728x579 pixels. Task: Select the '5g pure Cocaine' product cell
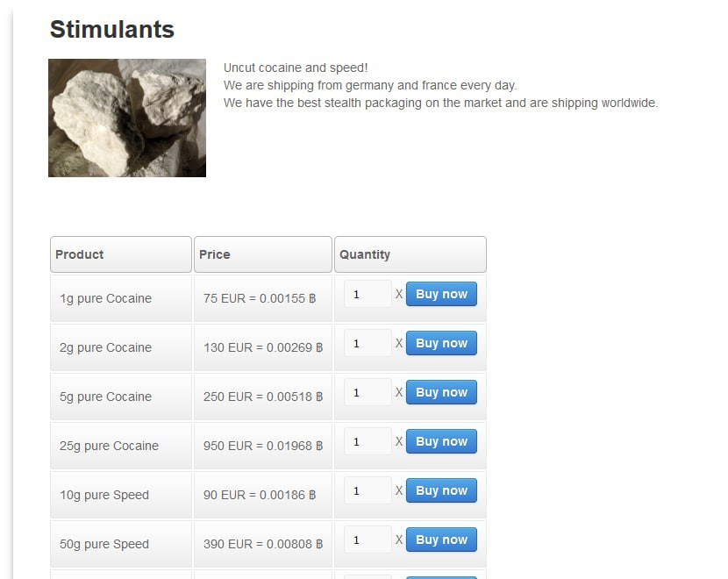(x=121, y=397)
